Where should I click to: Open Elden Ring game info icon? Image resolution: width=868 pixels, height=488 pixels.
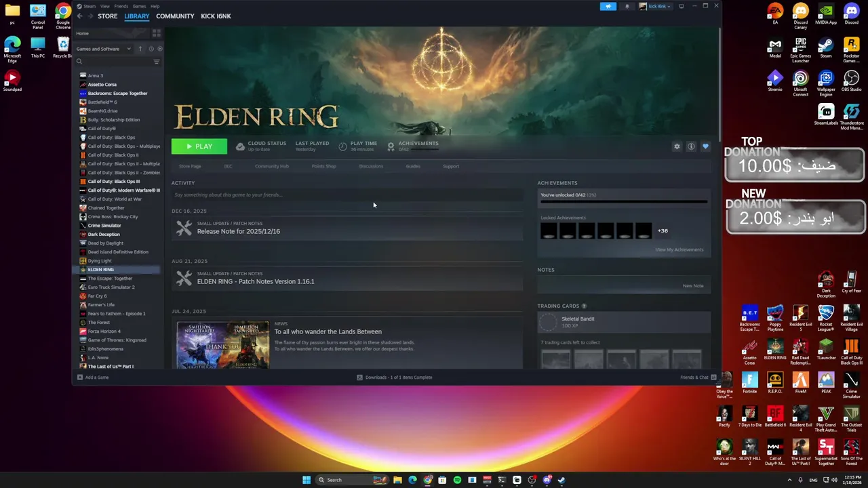click(691, 146)
